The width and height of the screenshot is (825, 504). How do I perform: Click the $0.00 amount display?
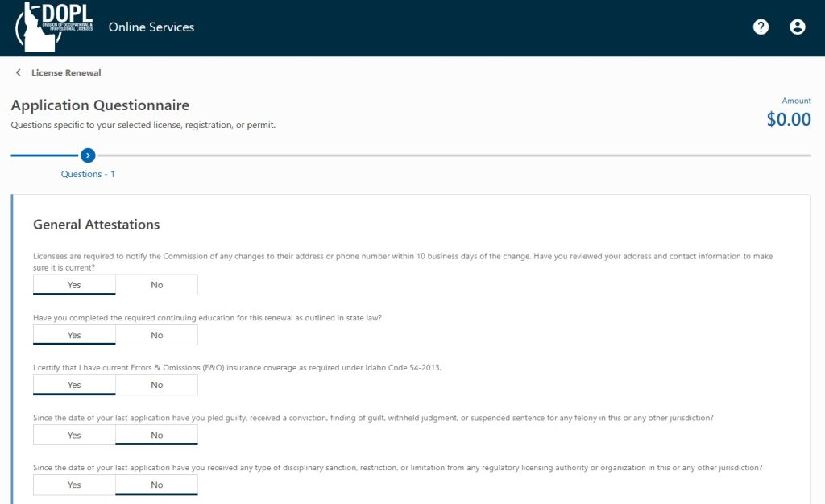pyautogui.click(x=789, y=119)
